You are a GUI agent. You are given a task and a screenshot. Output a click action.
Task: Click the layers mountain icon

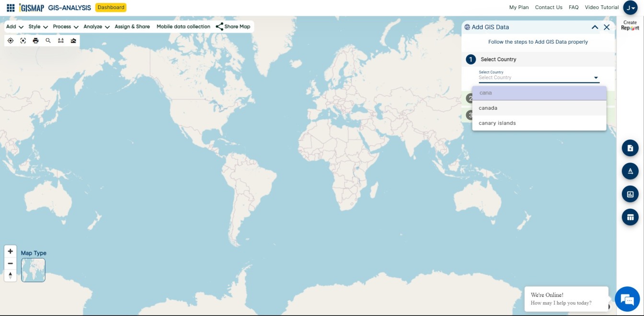point(73,40)
